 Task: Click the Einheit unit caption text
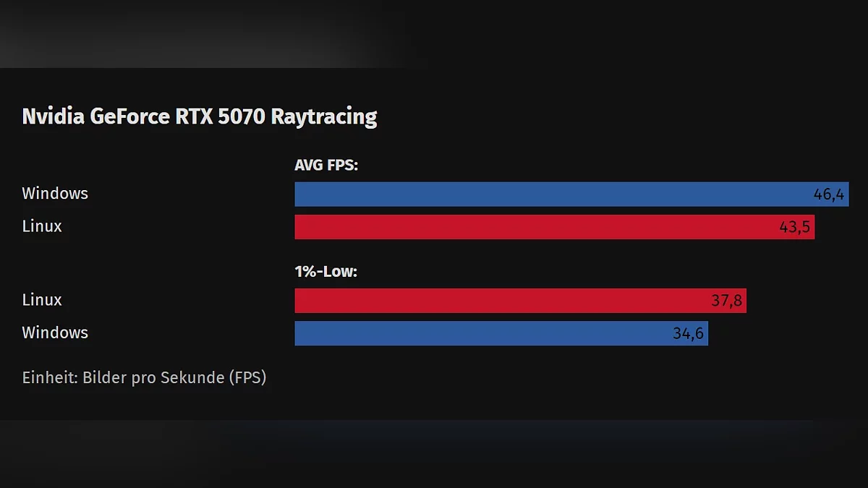pyautogui.click(x=144, y=377)
